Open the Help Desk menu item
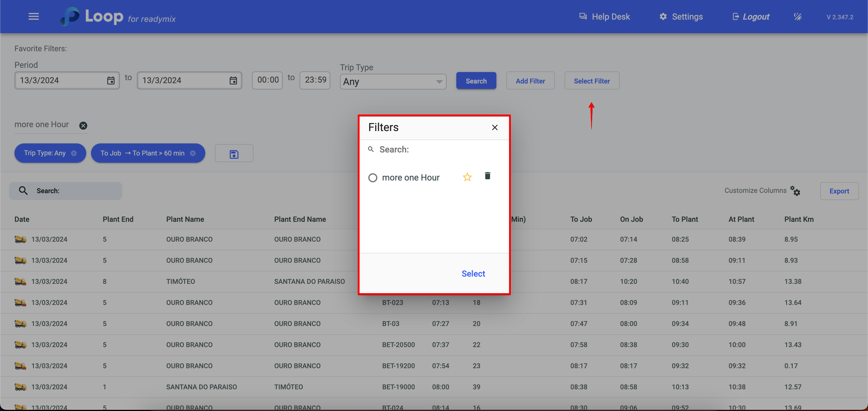868x411 pixels. [604, 17]
